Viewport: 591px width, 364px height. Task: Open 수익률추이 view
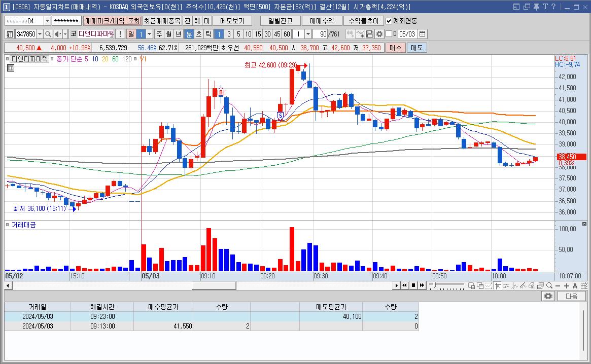[x=363, y=21]
